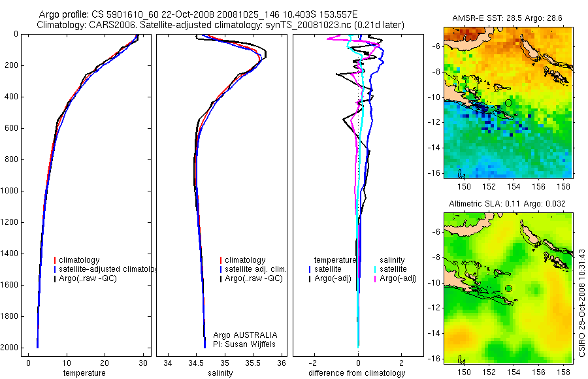The width and height of the screenshot is (588, 379).
Task: Click the 200 depth tick label
Action: tap(12, 65)
